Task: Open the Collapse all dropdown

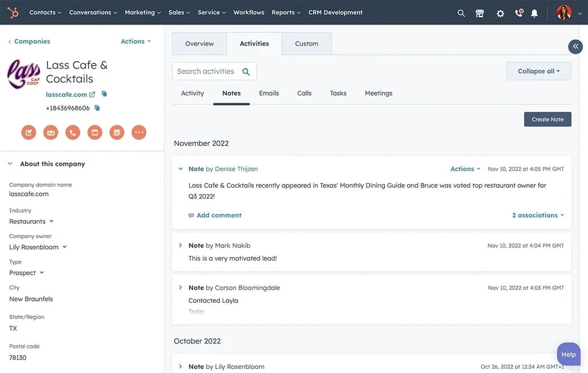Action: 538,70
